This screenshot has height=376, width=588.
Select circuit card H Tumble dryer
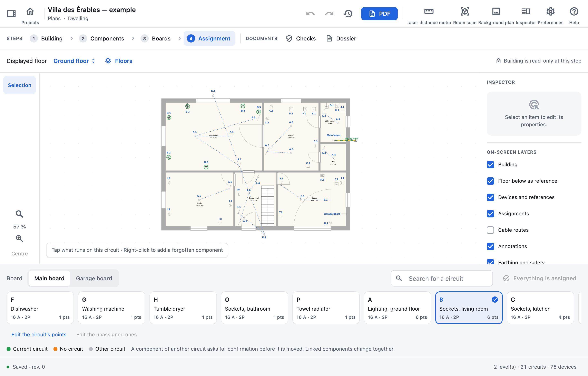183,308
